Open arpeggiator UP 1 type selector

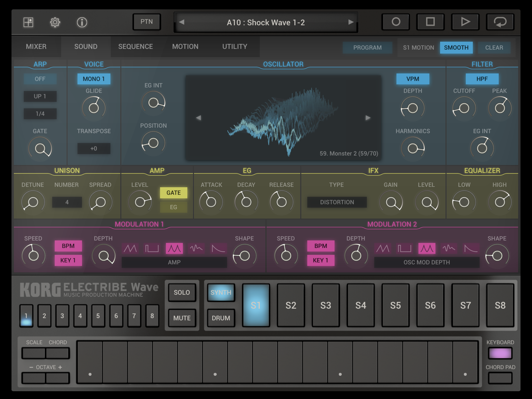[x=40, y=96]
